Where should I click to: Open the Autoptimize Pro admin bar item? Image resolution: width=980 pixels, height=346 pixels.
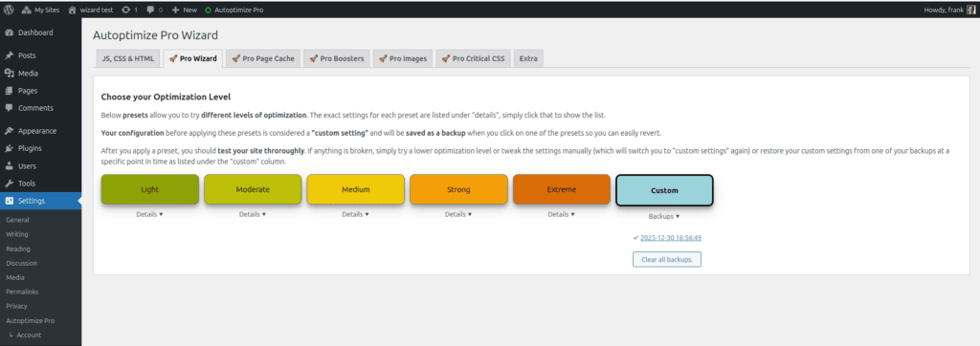click(x=234, y=10)
